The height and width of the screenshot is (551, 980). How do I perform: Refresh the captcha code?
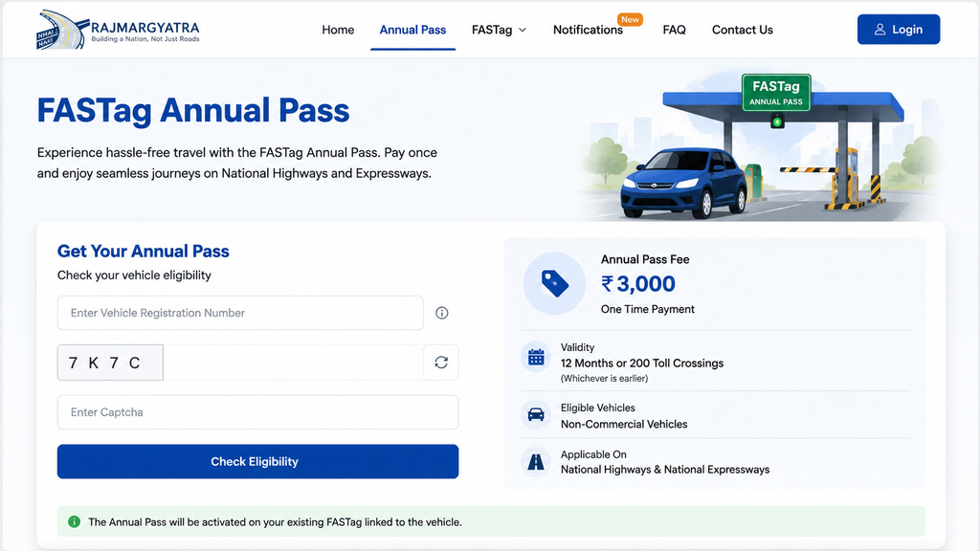click(441, 363)
